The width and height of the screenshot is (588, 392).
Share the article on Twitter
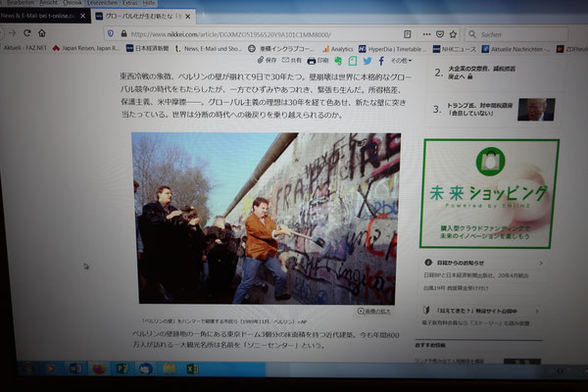[x=367, y=61]
